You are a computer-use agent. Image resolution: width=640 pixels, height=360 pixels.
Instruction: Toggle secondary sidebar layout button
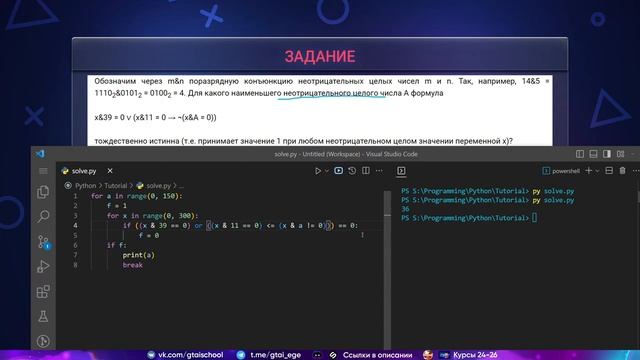(607, 154)
